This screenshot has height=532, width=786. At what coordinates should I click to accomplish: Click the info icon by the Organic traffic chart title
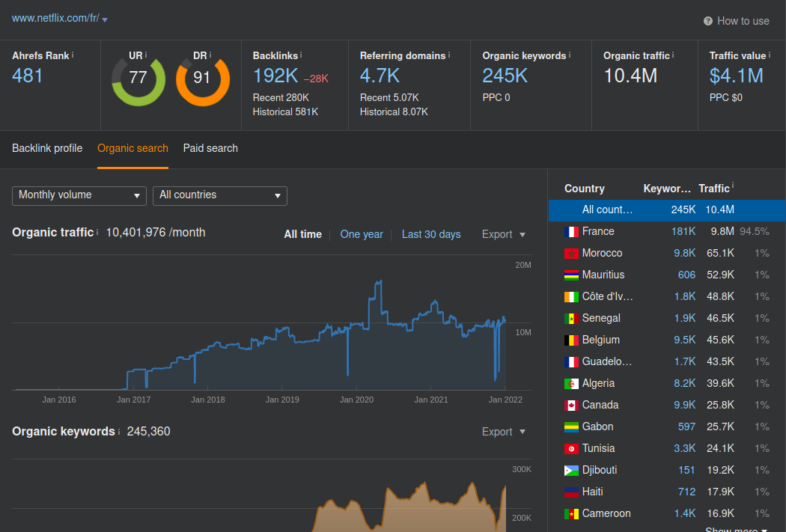tap(97, 232)
